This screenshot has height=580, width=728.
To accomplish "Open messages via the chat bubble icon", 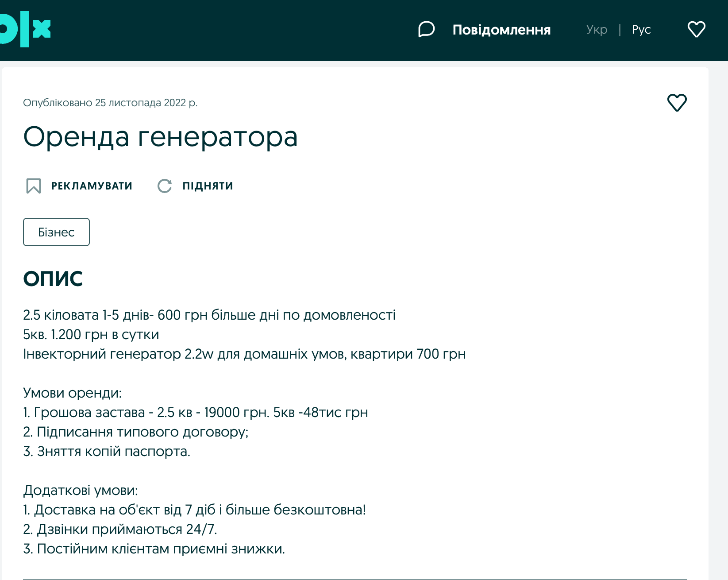I will click(426, 30).
